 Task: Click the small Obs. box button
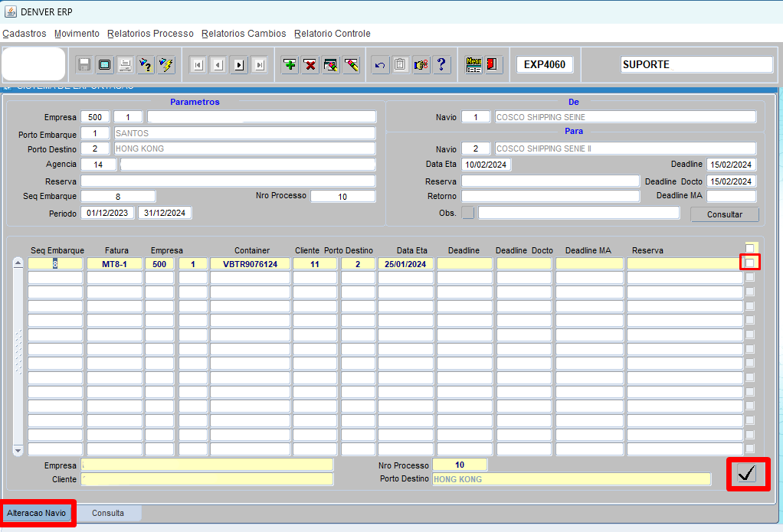(x=468, y=213)
